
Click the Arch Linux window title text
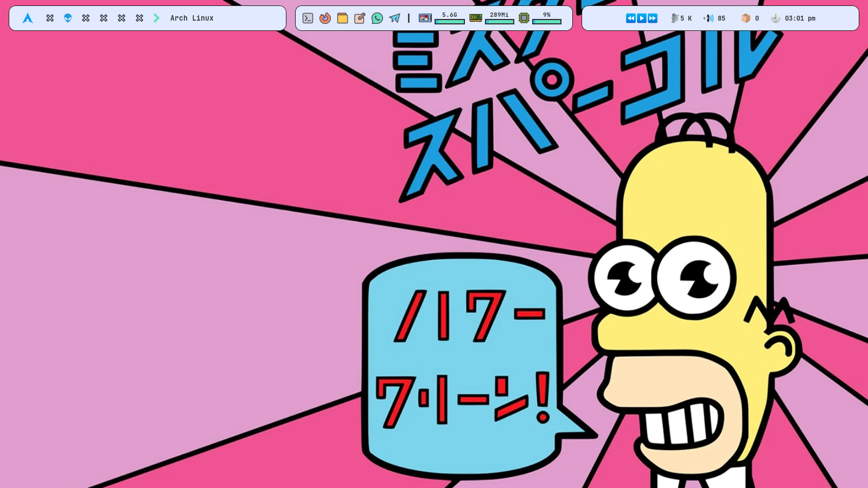coord(192,18)
